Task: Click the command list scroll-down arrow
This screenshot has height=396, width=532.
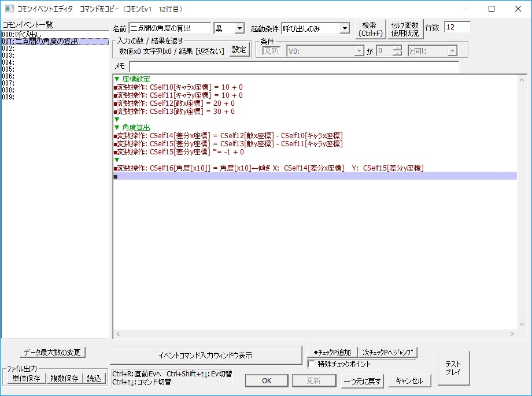Action: click(x=522, y=324)
